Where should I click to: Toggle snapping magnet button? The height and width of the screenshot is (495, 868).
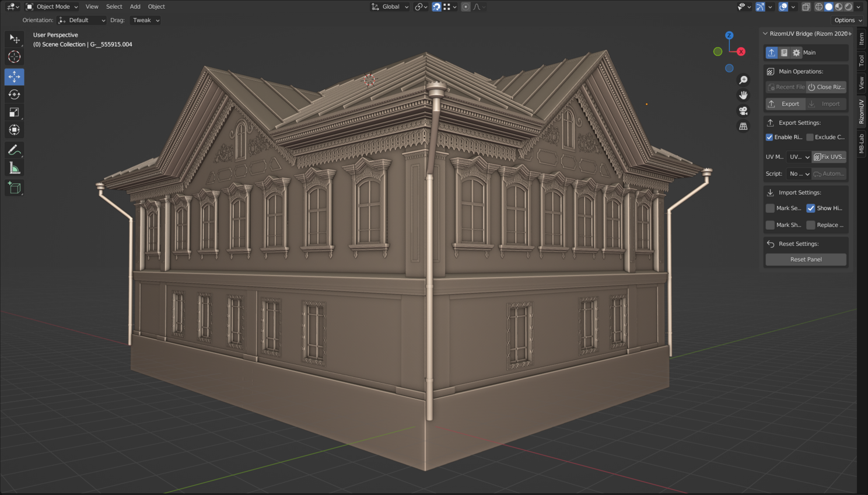coord(436,7)
